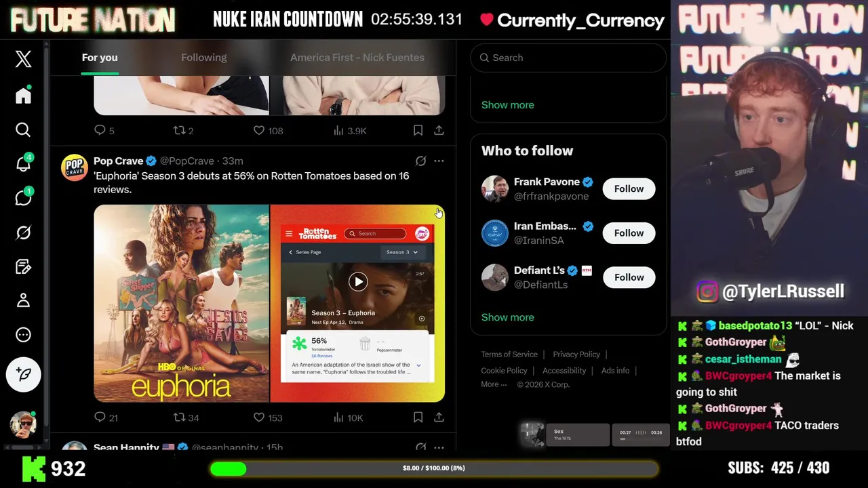Viewport: 868px width, 488px height.
Task: Click the @DefiantLs handle
Action: coord(540,285)
